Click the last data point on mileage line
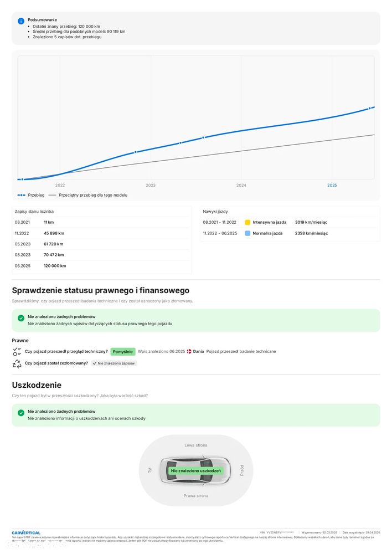392x554 pixels. click(370, 109)
